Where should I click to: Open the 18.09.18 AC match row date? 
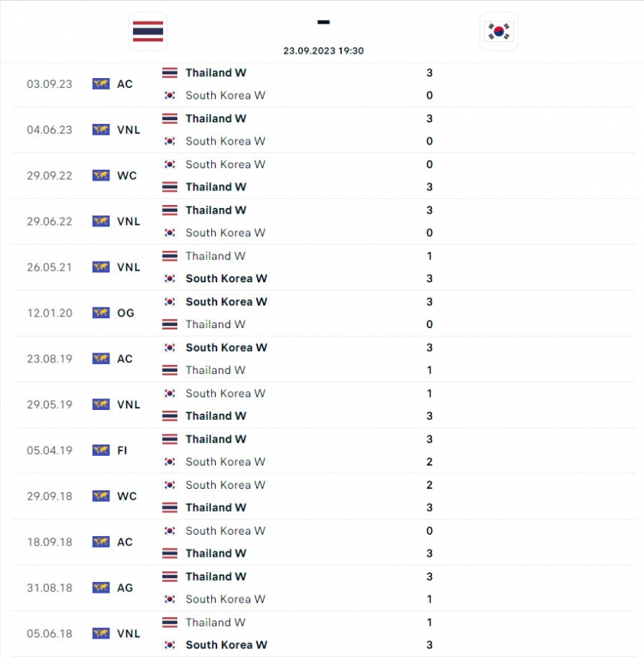pyautogui.click(x=50, y=542)
